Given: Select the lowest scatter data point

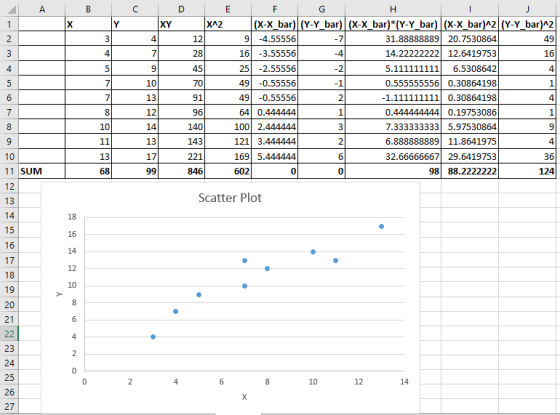Looking at the screenshot, I should [153, 337].
